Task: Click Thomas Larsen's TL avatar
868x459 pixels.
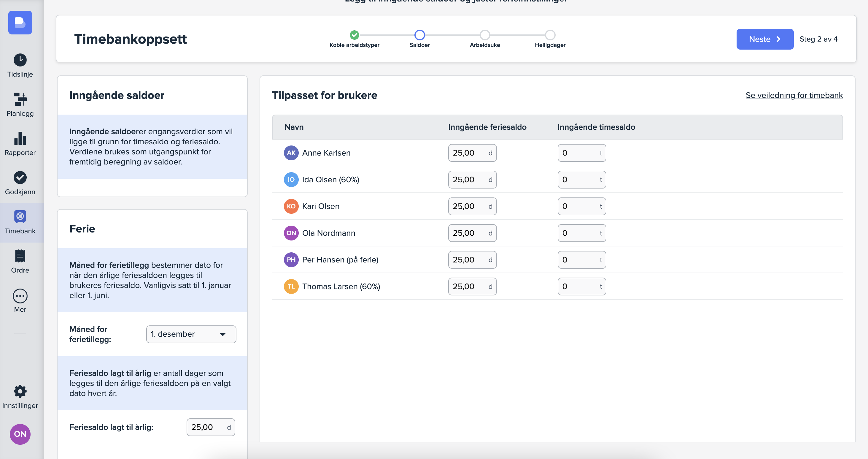Action: coord(291,287)
